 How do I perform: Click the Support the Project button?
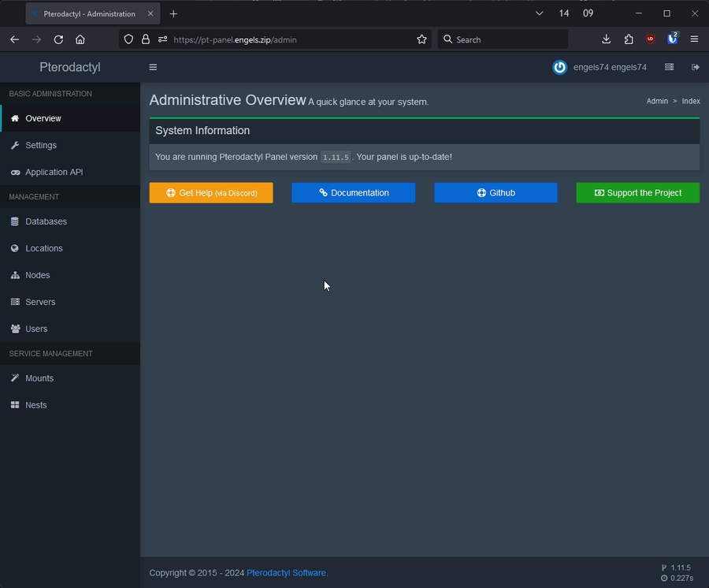[637, 193]
